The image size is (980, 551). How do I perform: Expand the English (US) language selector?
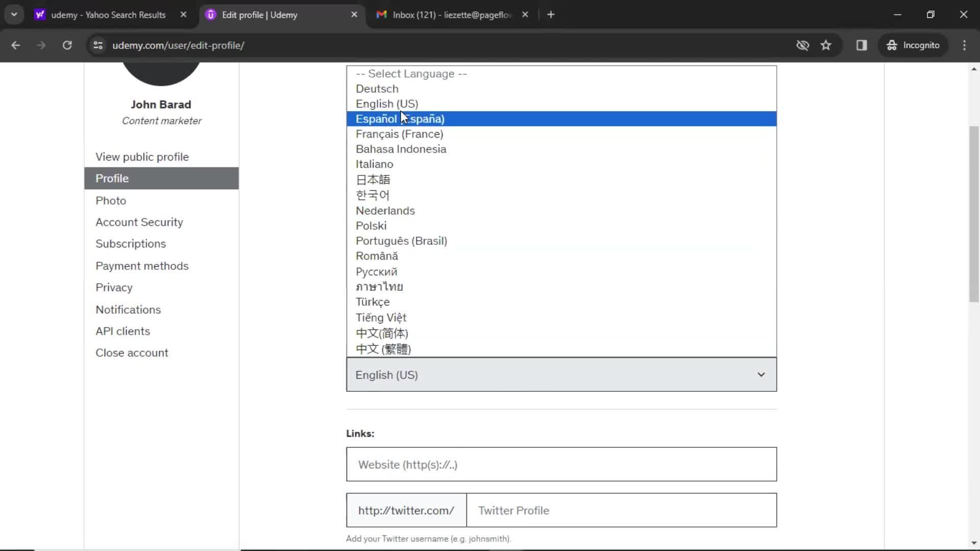click(561, 375)
